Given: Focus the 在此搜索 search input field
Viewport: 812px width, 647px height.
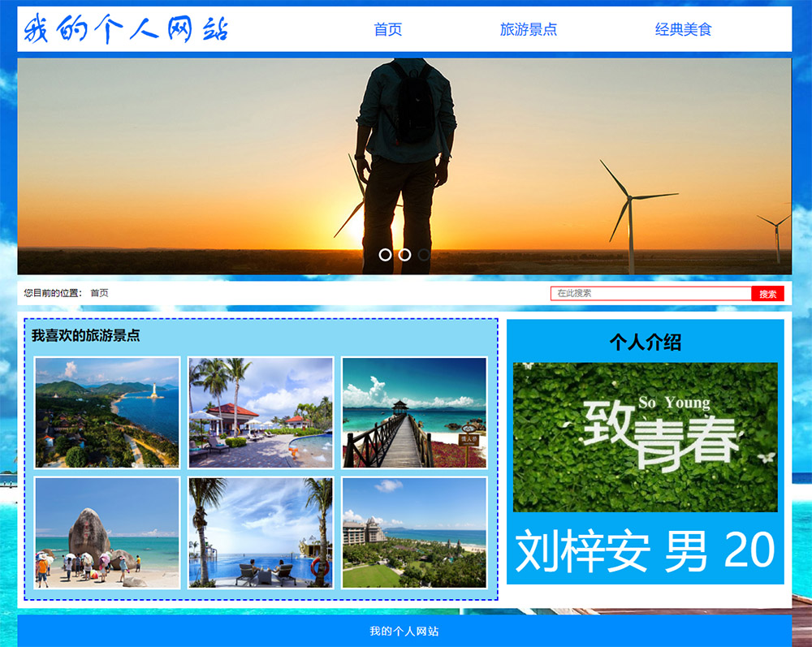Looking at the screenshot, I should click(651, 294).
